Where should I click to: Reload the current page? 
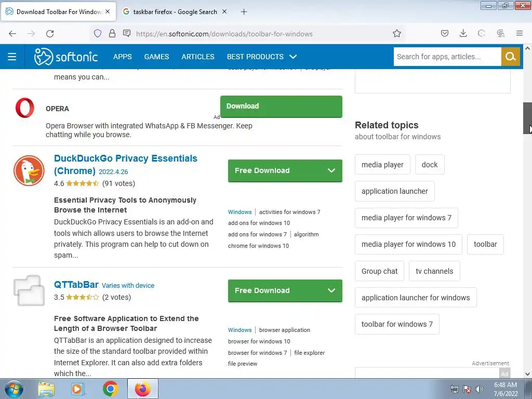50,34
